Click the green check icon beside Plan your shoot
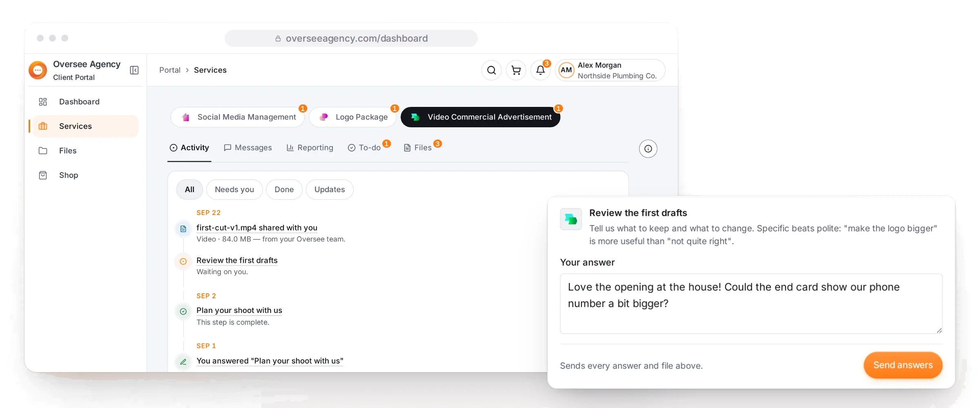This screenshot has width=980, height=408. (183, 311)
